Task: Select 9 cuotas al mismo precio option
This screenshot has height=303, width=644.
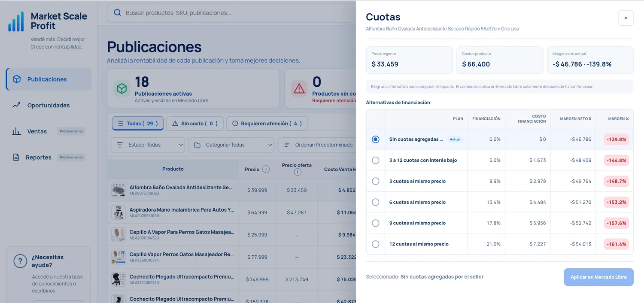Action: pyautogui.click(x=376, y=223)
